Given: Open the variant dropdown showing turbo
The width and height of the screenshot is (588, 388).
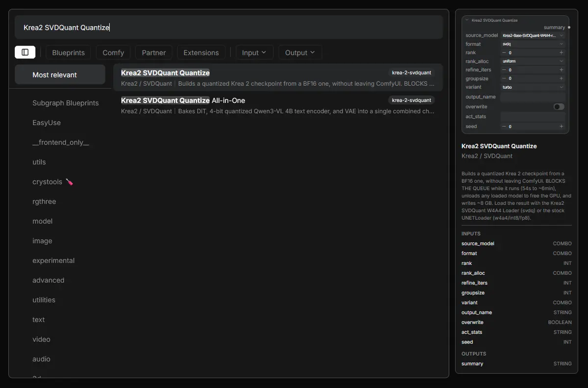Looking at the screenshot, I should point(533,87).
